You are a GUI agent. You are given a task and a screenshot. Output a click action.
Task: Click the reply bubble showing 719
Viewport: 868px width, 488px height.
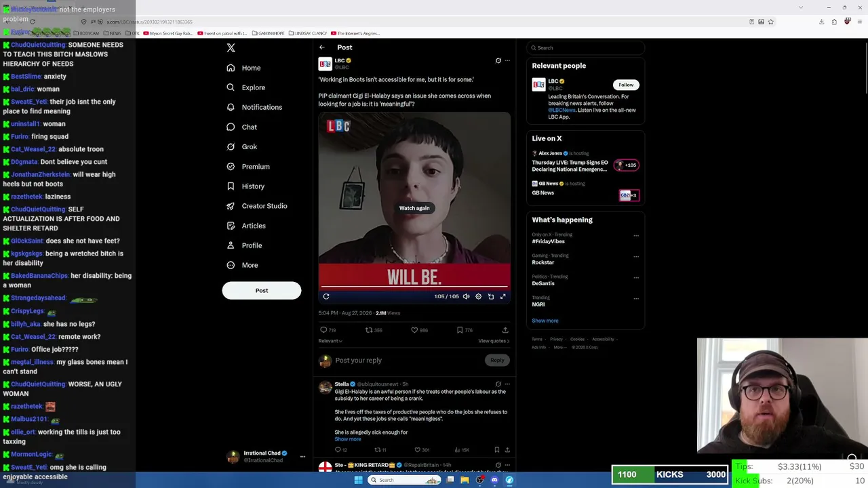(328, 330)
